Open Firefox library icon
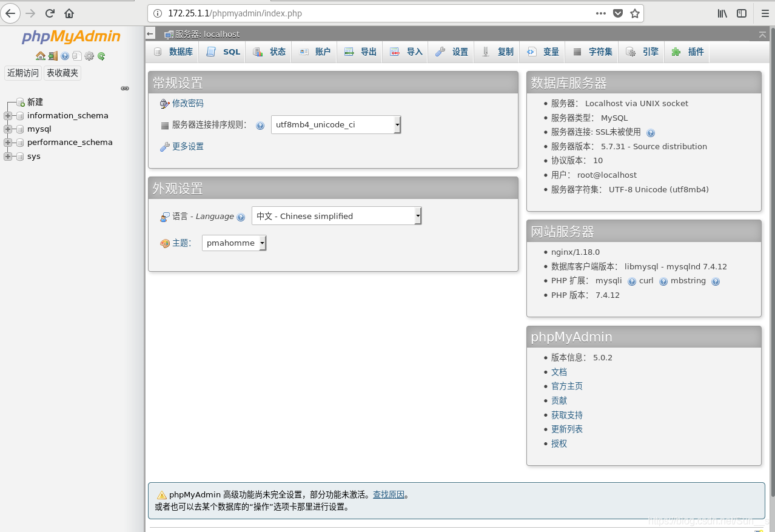Image resolution: width=775 pixels, height=532 pixels. tap(722, 13)
